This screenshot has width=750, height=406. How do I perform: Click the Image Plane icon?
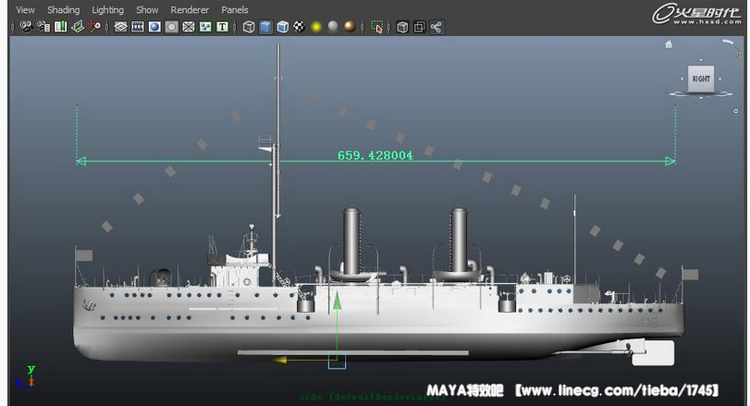77,27
